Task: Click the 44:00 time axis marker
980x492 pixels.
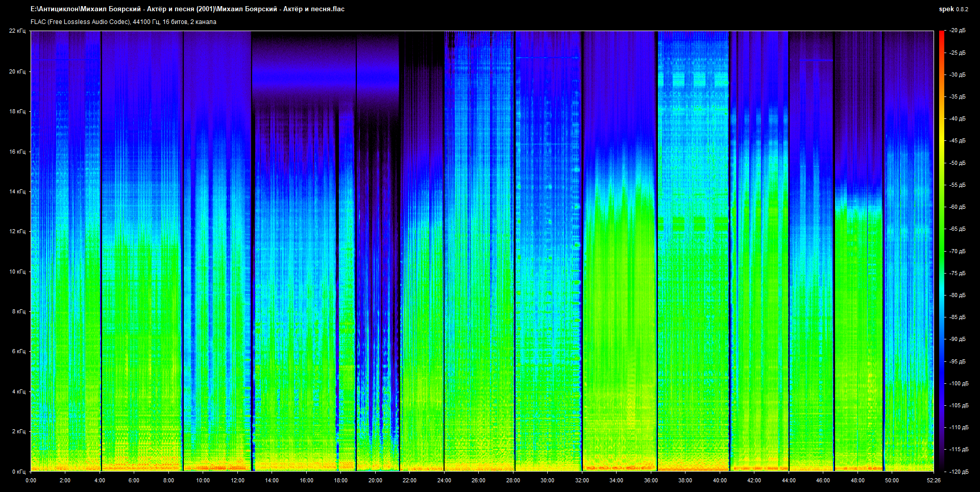Action: 789,480
